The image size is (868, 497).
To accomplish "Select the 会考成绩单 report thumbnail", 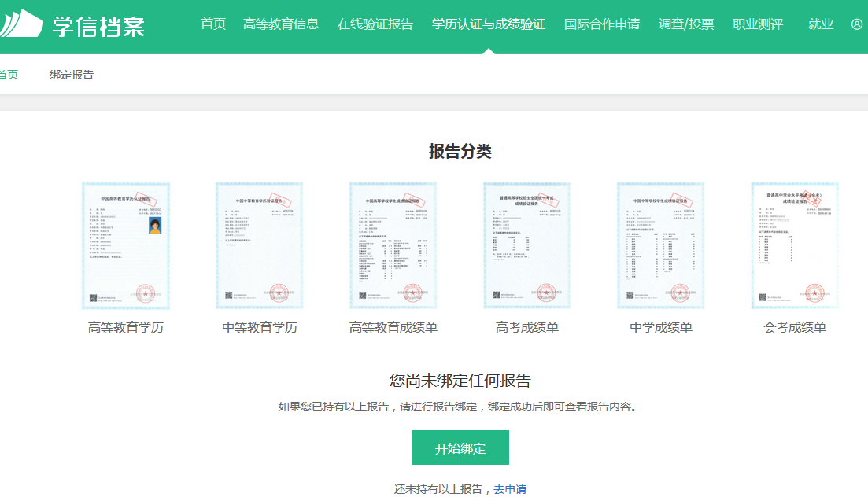I will coord(795,246).
